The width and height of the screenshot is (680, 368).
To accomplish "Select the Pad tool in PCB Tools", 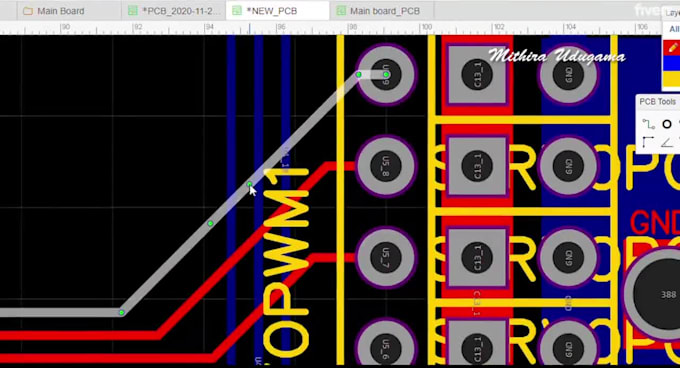I will pyautogui.click(x=667, y=124).
